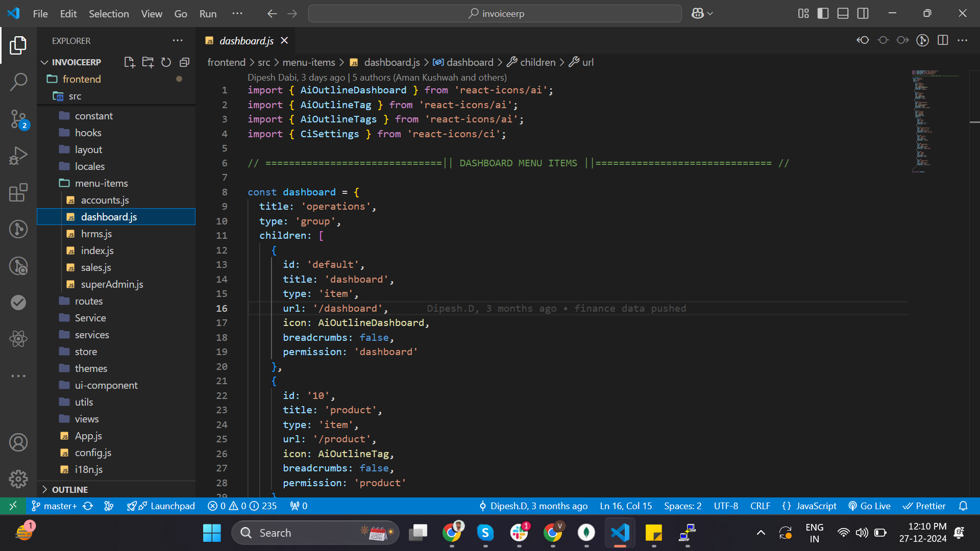
Task: Close the dashboard.js editor tab
Action: tap(284, 40)
